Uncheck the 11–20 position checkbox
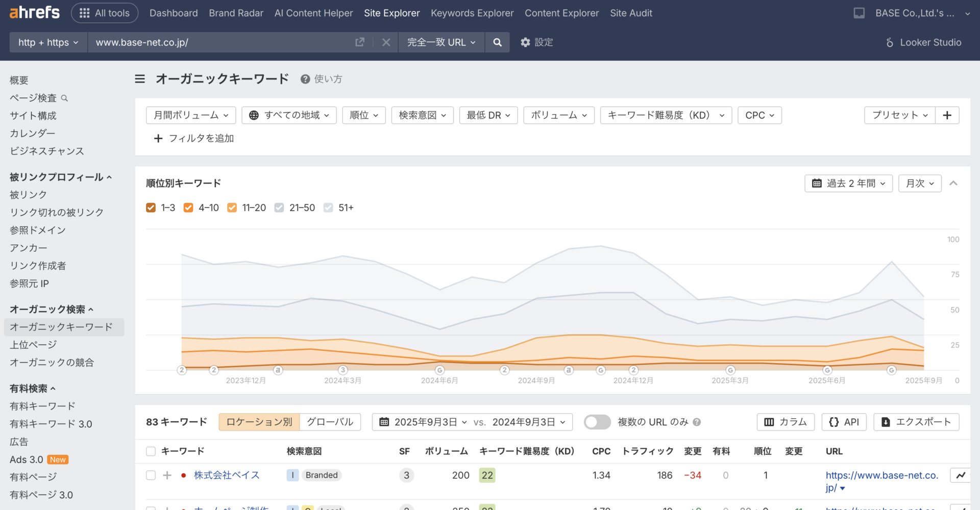980x510 pixels. coord(232,208)
